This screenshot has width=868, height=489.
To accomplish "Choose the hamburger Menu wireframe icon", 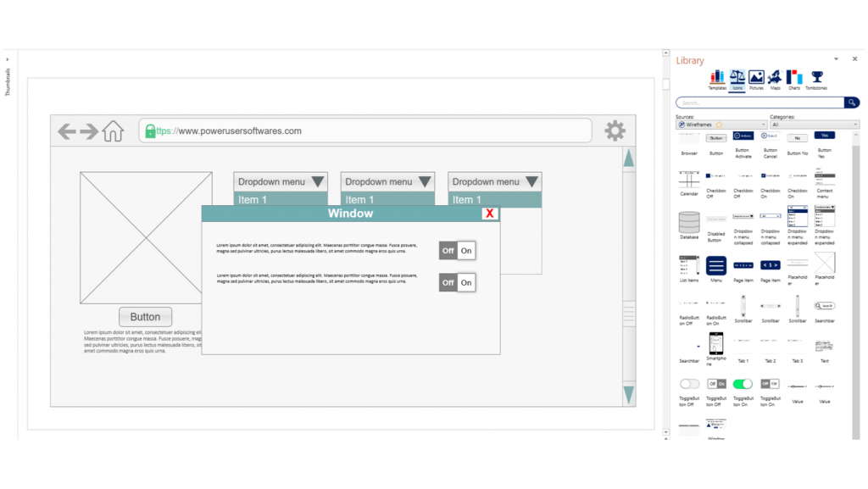I will pos(716,267).
